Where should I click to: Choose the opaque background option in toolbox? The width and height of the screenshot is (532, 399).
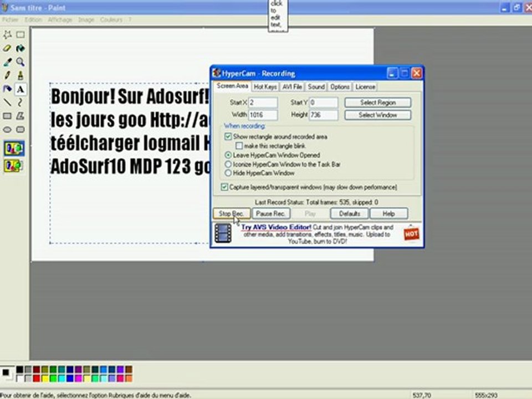click(14, 149)
